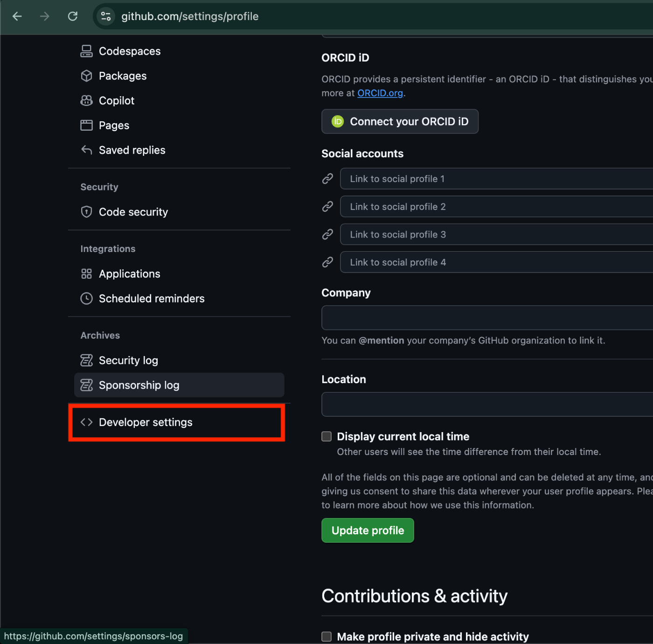
Task: Click the Security section heading
Action: (x=99, y=187)
